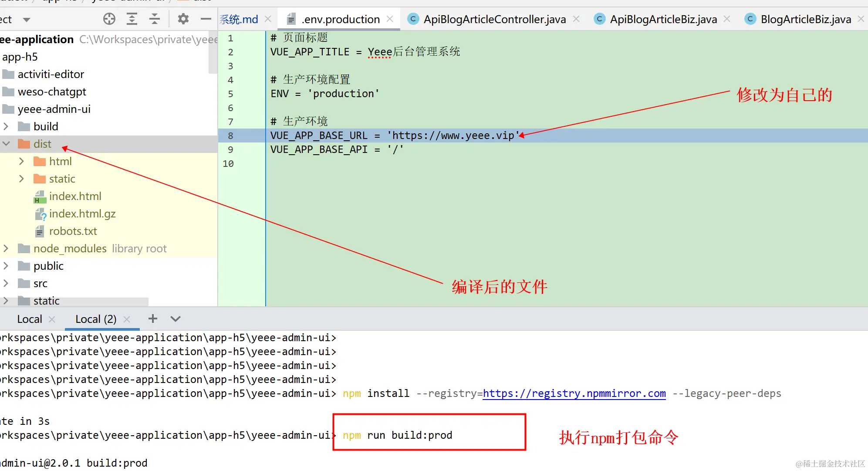
Task: Click the robots.txt file icon
Action: coord(40,231)
